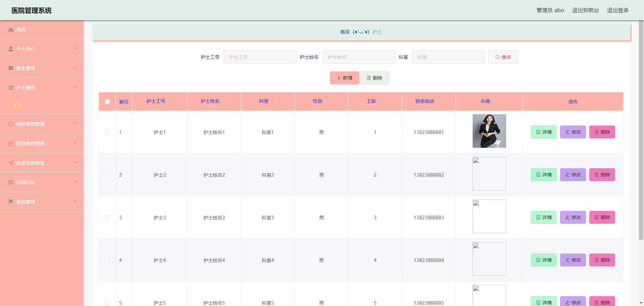
Task: Open the 内部论坛 menu label
Action: click(26, 183)
